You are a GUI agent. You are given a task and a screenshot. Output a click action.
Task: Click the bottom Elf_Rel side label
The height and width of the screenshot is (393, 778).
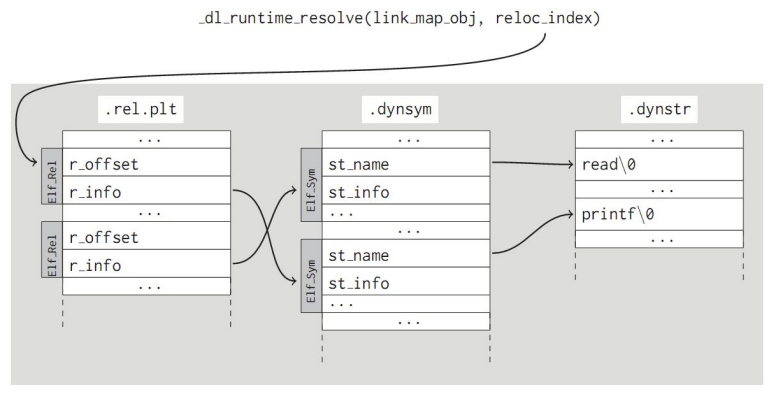click(x=52, y=250)
